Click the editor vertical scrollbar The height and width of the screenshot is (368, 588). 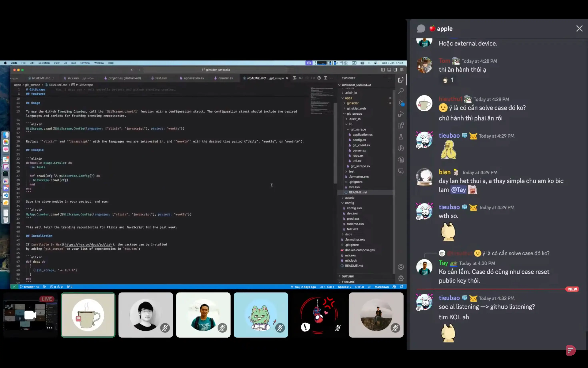335,144
